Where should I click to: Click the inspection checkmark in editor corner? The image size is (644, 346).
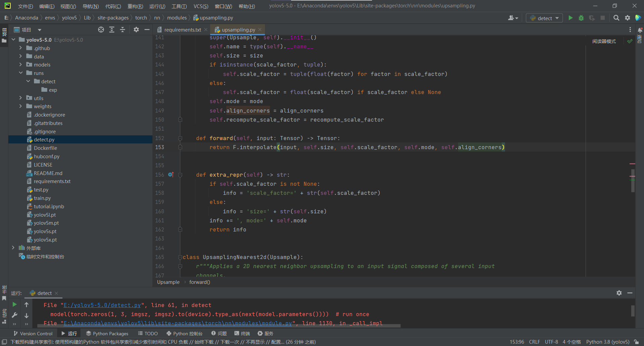(x=630, y=41)
